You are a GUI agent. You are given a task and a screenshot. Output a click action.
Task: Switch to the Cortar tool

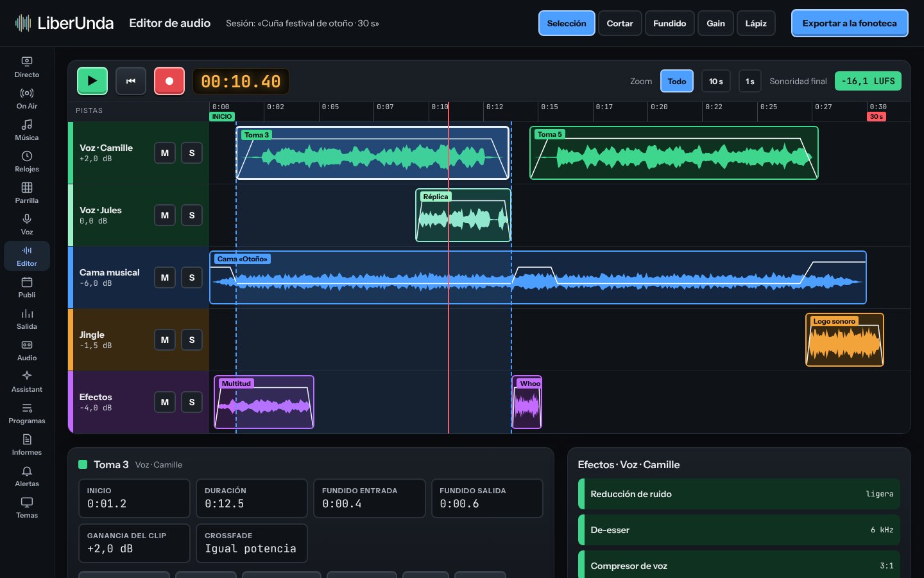click(620, 23)
